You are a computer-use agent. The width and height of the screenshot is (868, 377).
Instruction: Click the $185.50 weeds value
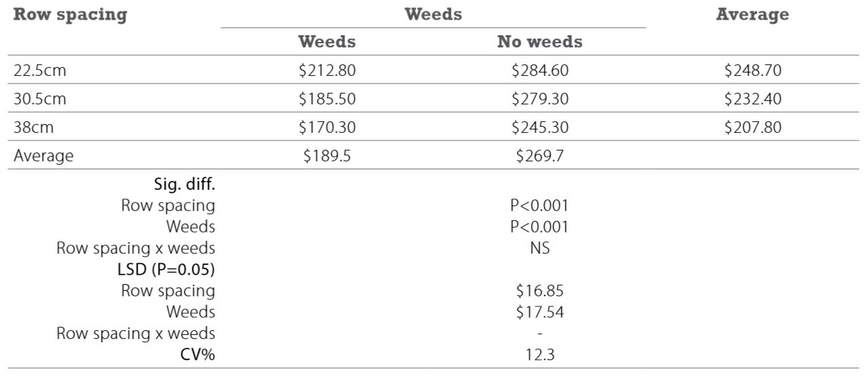coord(327,99)
